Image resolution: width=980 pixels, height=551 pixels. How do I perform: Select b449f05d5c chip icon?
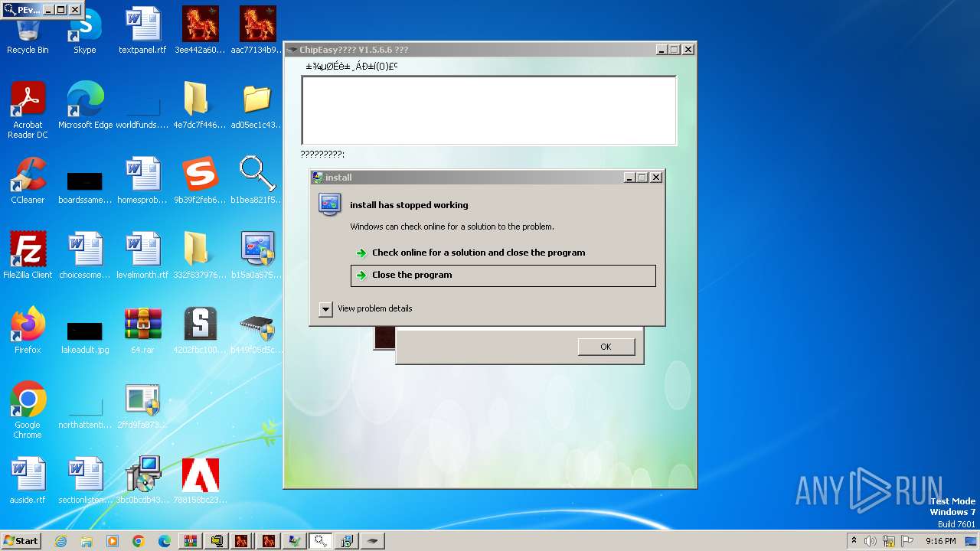[257, 331]
